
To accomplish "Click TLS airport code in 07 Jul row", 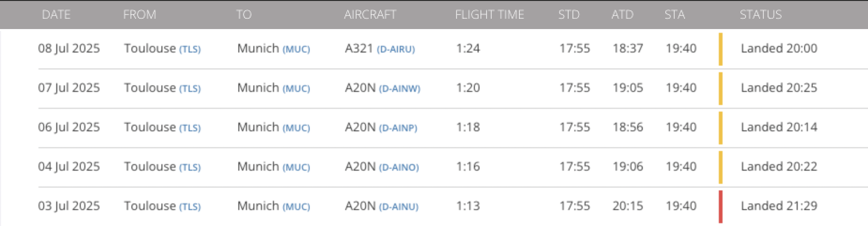I will point(190,88).
